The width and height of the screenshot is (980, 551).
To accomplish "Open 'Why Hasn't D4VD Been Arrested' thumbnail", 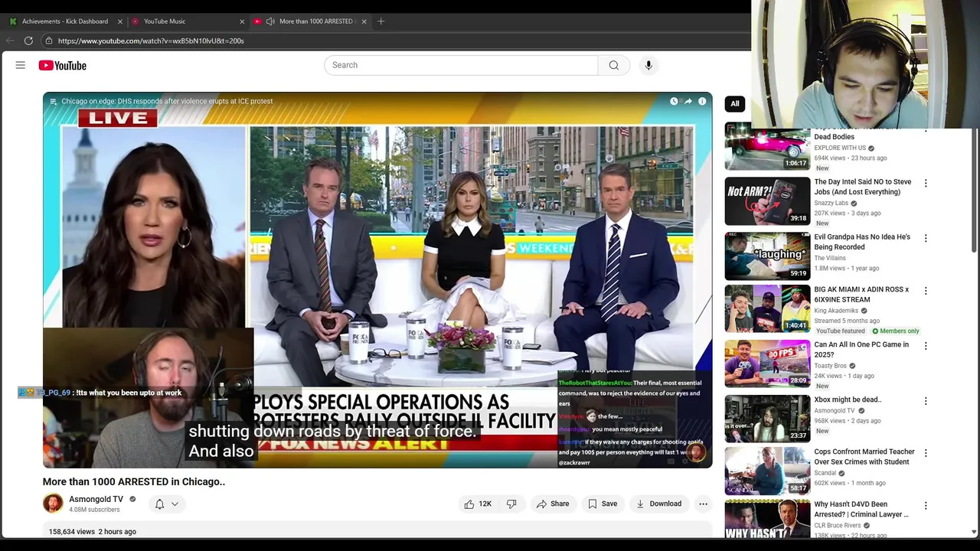I will (x=767, y=520).
